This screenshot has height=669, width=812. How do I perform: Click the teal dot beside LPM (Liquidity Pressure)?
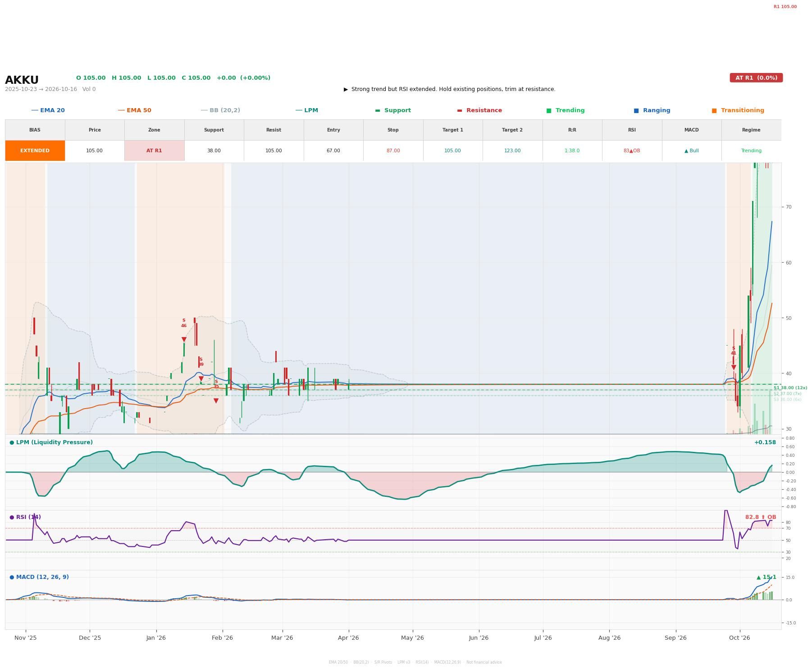point(12,442)
